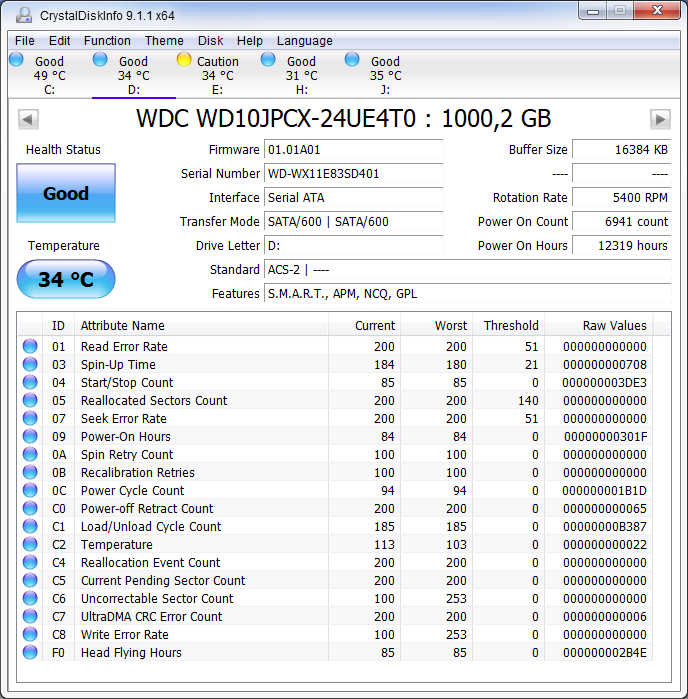Click the Attribute Name column header
688x699 pixels.
tap(201, 325)
